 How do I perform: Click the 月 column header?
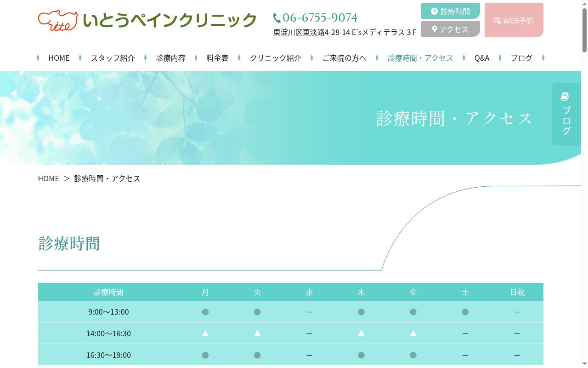(205, 292)
